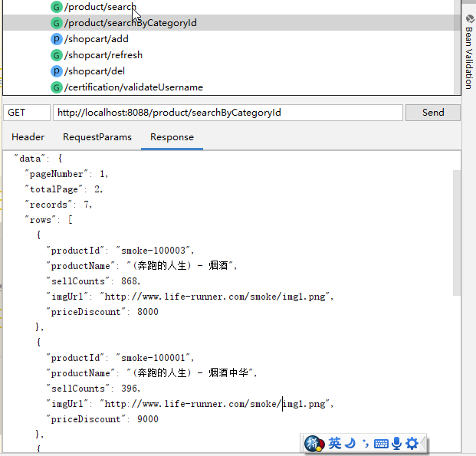476x456 pixels.
Task: Click the response body vertical scrollbar
Action: click(457, 232)
